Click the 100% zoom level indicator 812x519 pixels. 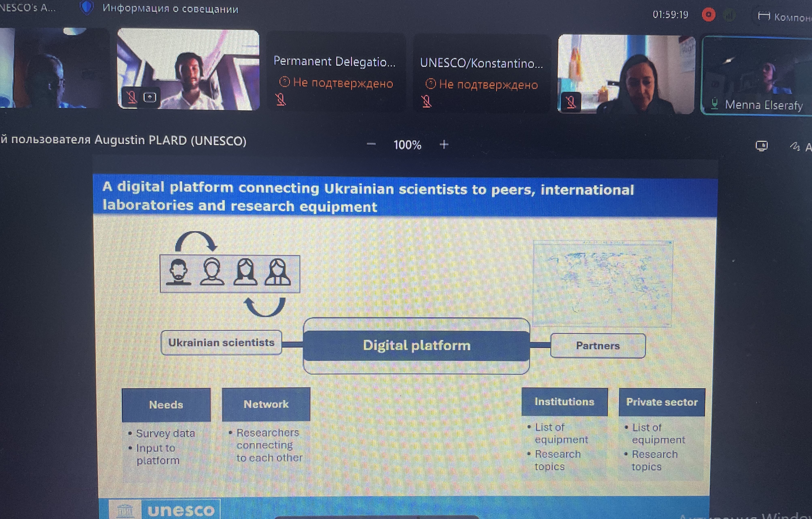(x=407, y=145)
